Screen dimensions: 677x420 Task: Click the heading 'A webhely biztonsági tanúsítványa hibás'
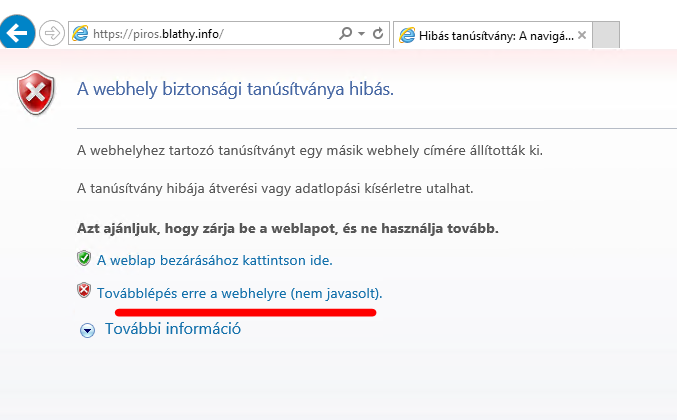click(235, 89)
